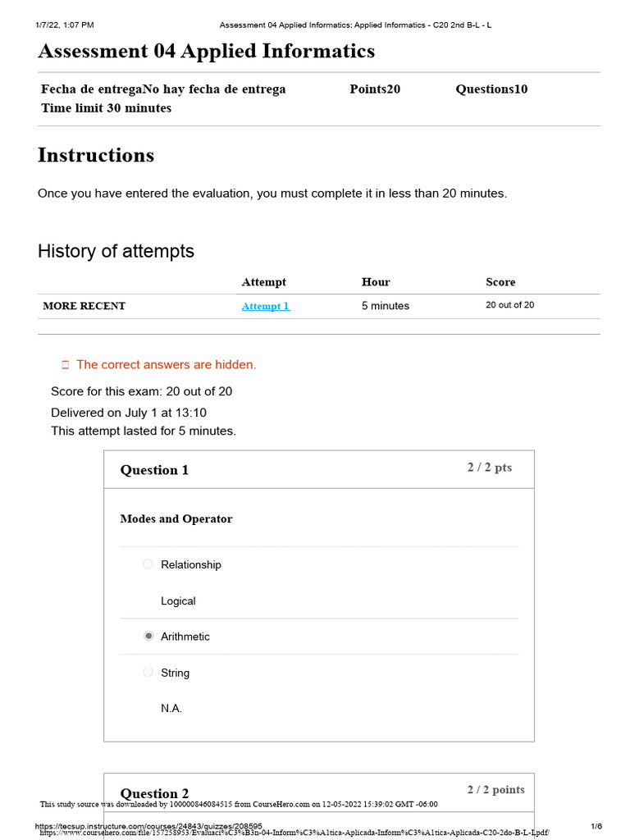The image size is (630, 840).
Task: Click the Modes and Operator question text
Action: point(176,518)
